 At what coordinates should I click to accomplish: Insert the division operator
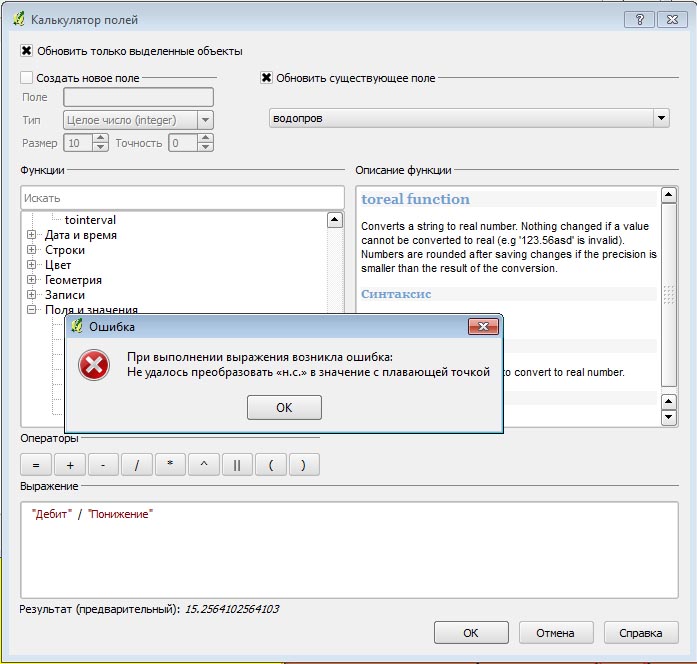(137, 465)
